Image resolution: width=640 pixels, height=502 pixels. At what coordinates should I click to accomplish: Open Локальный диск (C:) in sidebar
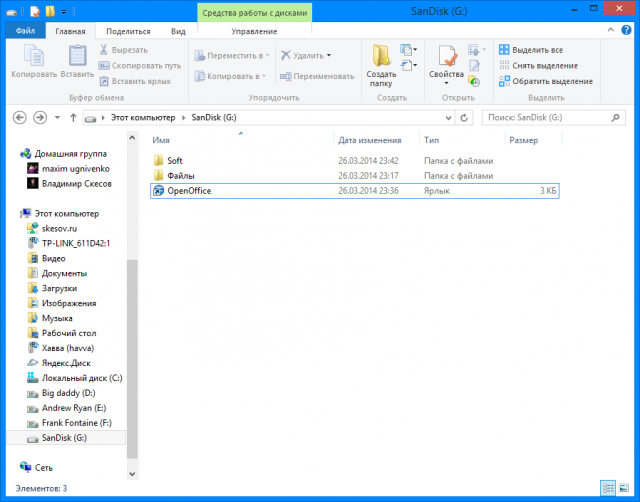pyautogui.click(x=82, y=378)
